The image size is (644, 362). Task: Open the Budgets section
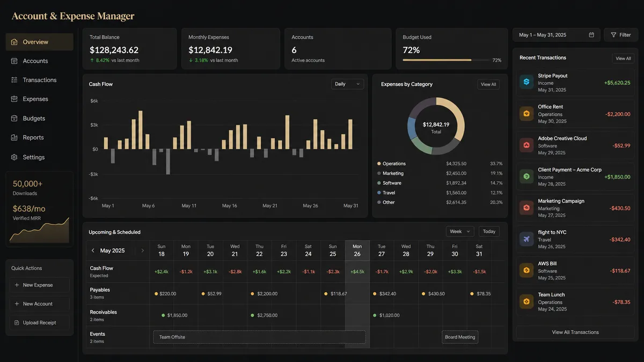tap(39, 119)
